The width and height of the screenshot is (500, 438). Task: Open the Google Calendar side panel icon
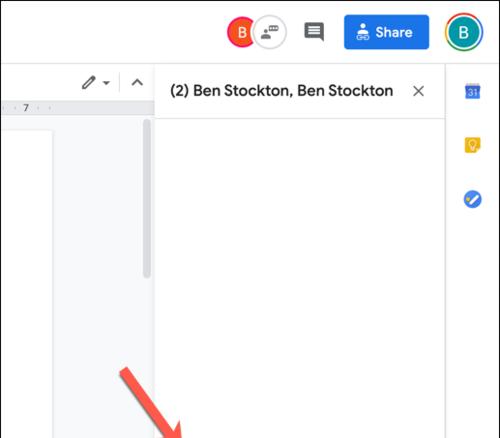pyautogui.click(x=473, y=91)
